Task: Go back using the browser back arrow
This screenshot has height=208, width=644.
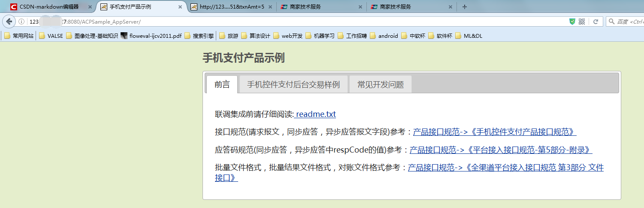Action: [x=9, y=21]
